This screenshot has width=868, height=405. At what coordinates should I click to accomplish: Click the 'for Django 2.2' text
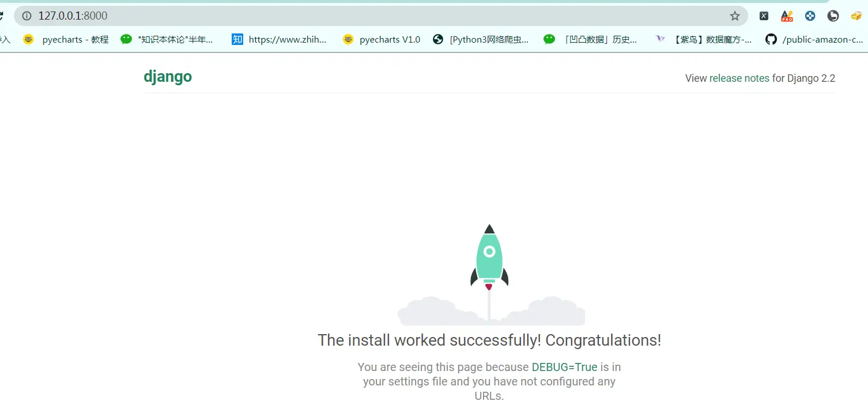tap(803, 78)
